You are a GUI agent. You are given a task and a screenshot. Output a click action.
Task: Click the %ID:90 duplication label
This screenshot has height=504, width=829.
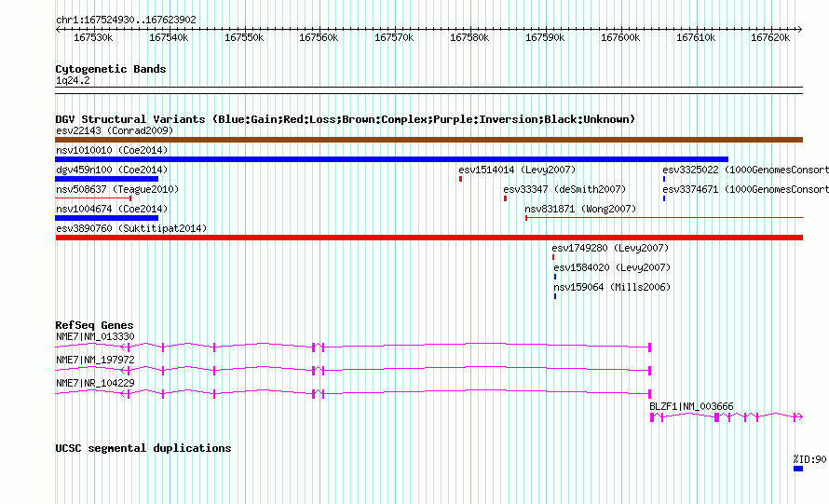click(x=809, y=459)
